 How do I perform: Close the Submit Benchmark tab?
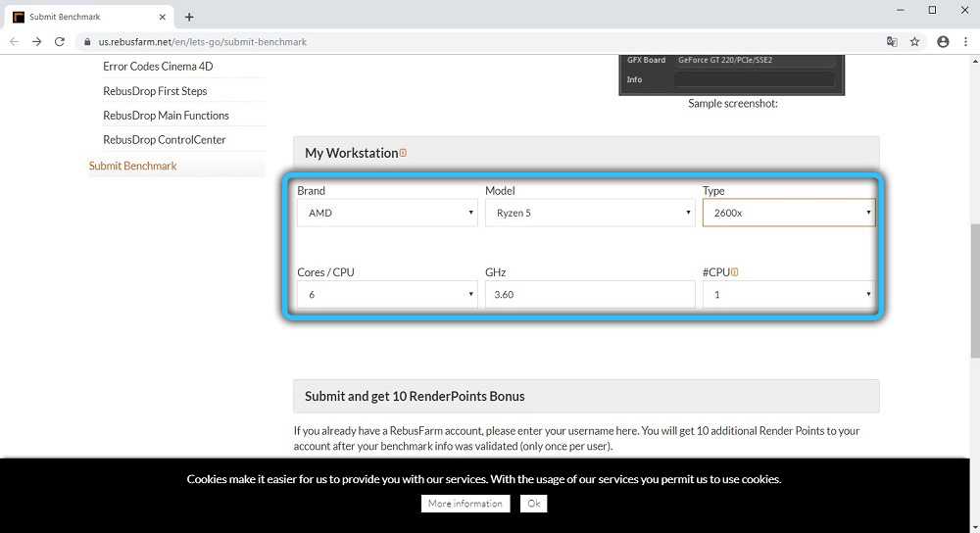163,17
